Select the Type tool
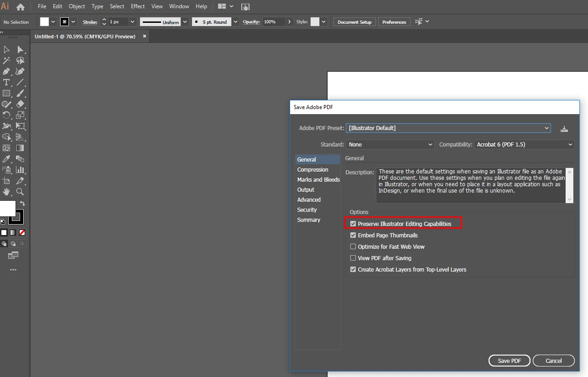Screen dimensions: 588x377 [6, 82]
